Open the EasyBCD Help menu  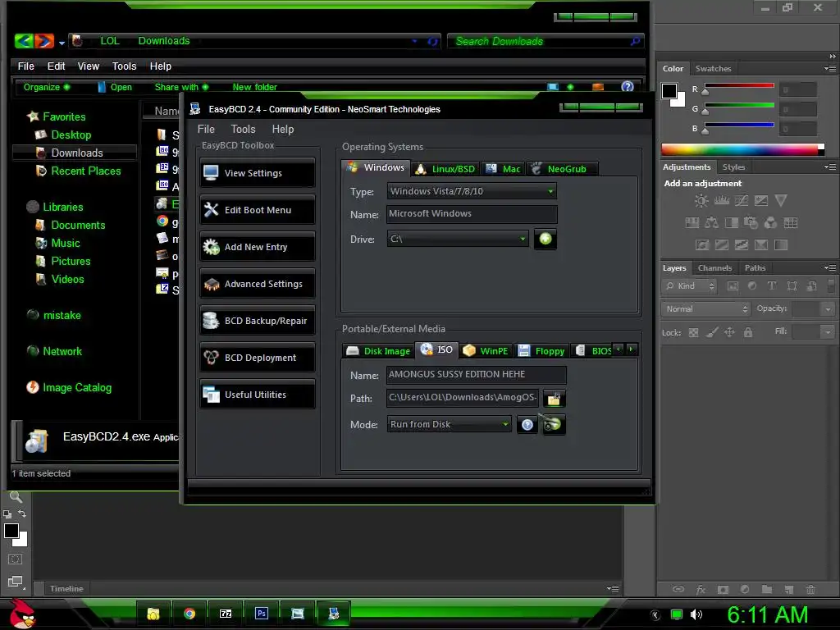click(x=283, y=129)
